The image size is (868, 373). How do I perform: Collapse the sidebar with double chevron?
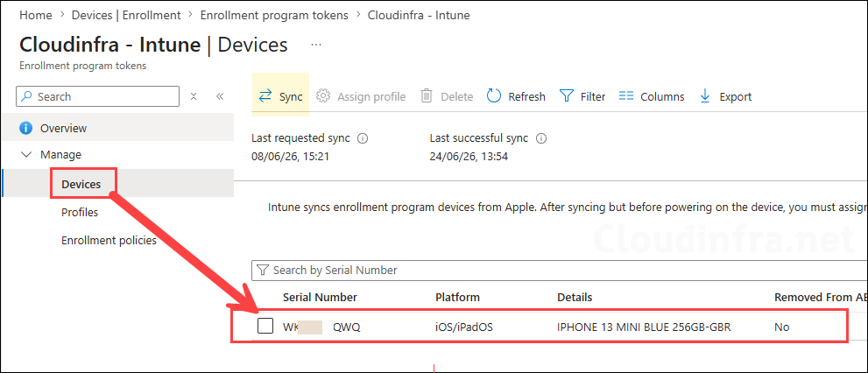point(220,96)
